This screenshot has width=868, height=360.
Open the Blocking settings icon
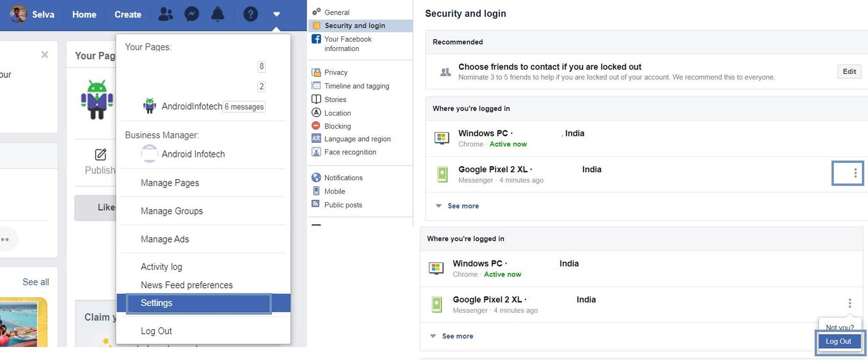pos(316,125)
